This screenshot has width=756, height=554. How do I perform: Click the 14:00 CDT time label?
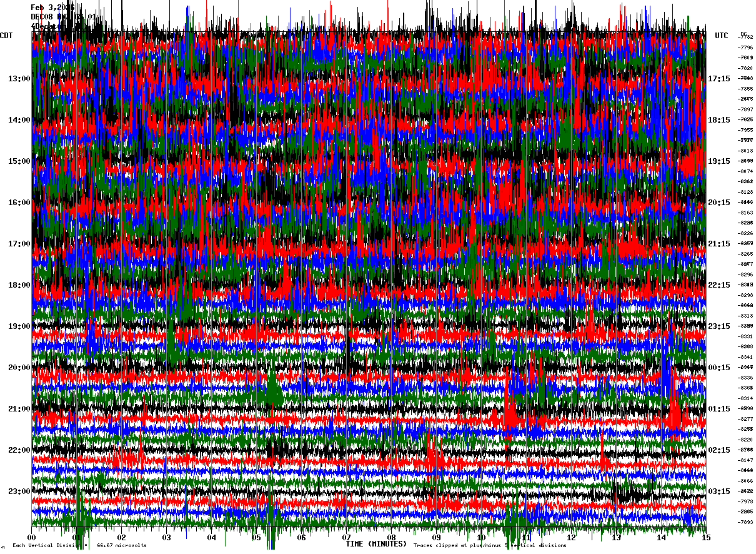19,120
